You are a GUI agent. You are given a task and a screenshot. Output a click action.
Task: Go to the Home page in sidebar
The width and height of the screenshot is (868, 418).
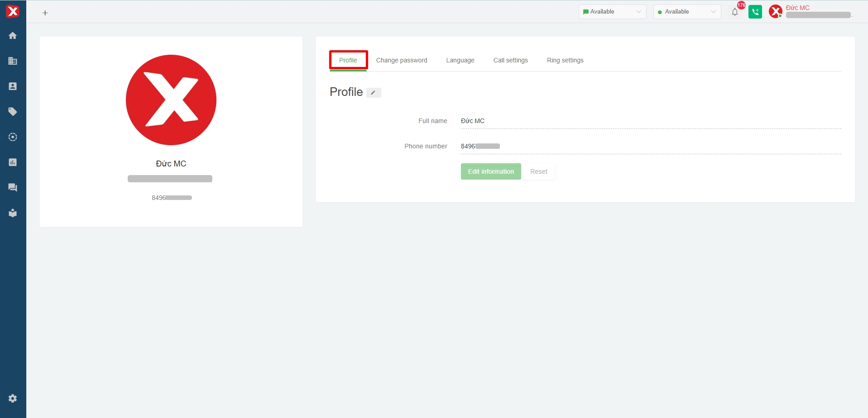13,36
